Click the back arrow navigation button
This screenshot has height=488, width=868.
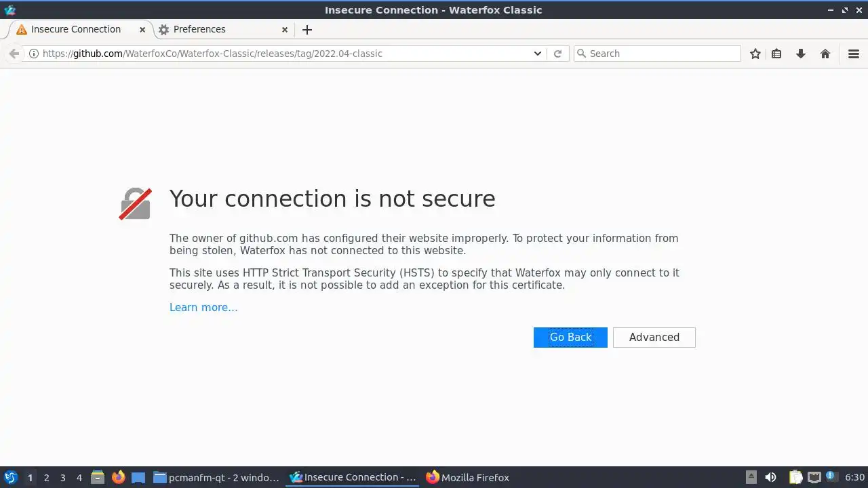(x=14, y=54)
